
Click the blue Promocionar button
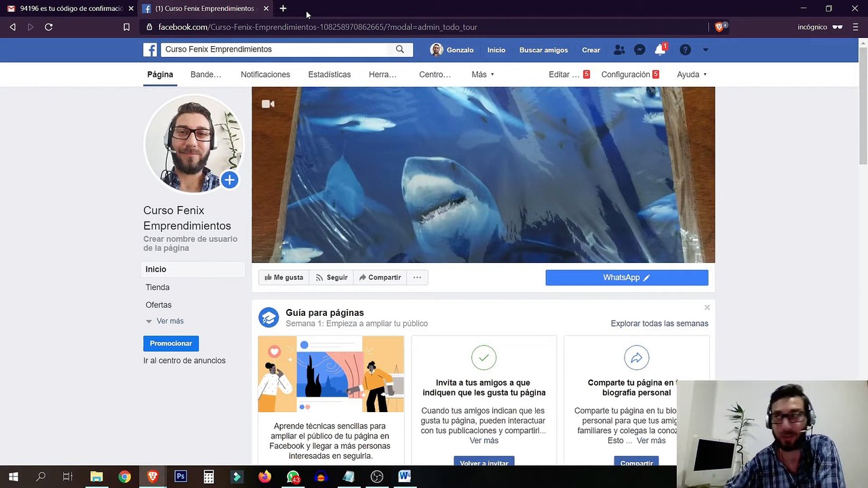[x=171, y=344]
